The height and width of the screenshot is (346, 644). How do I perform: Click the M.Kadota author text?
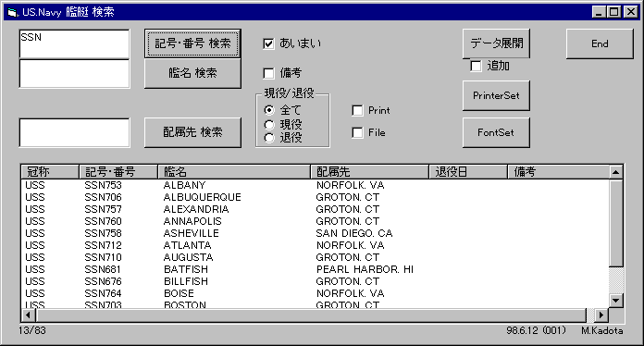click(x=601, y=330)
